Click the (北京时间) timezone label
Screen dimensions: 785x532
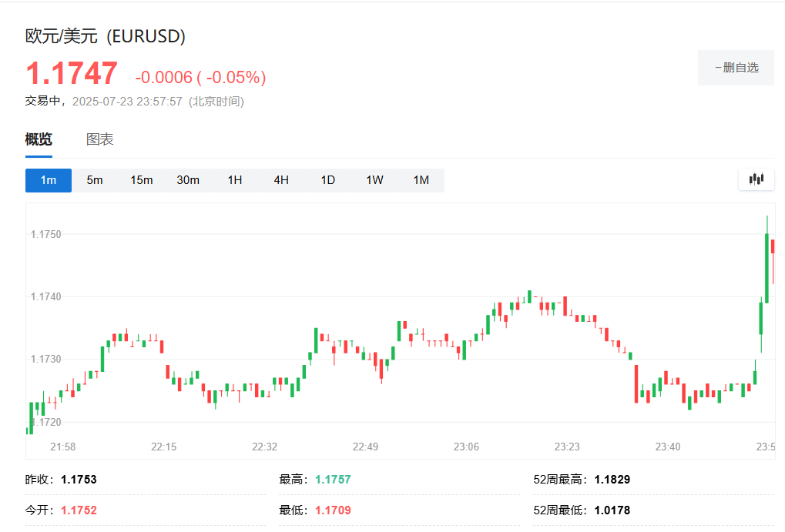pos(216,102)
